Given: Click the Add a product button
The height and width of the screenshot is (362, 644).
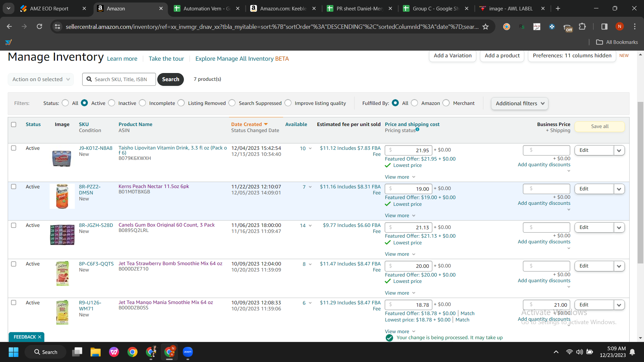Looking at the screenshot, I should click(502, 56).
